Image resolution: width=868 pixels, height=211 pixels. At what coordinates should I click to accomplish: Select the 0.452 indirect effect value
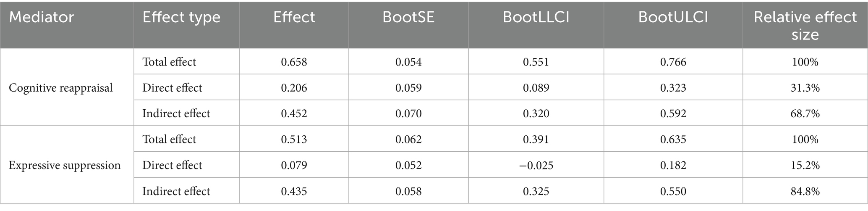click(x=294, y=113)
